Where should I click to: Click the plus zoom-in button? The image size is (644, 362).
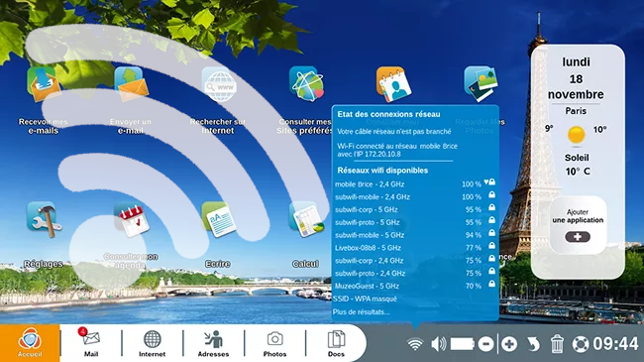(509, 344)
